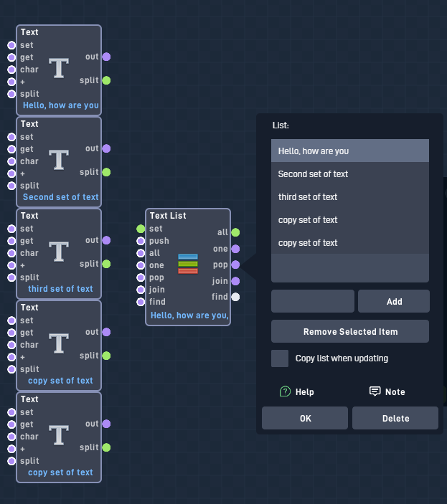Click the join input port on Text List
The height and width of the screenshot is (504, 447).
coord(141,290)
